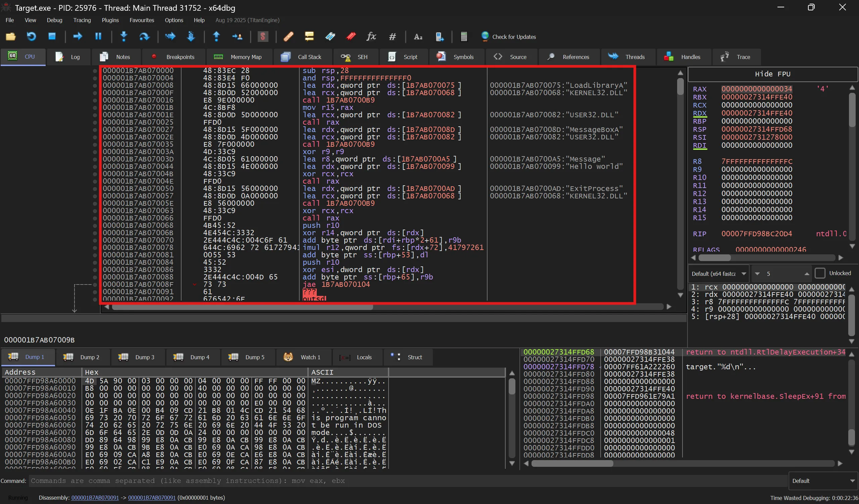Screen dimensions: 859x504
Task: Click the Restart debugging icon
Action: tap(31, 37)
